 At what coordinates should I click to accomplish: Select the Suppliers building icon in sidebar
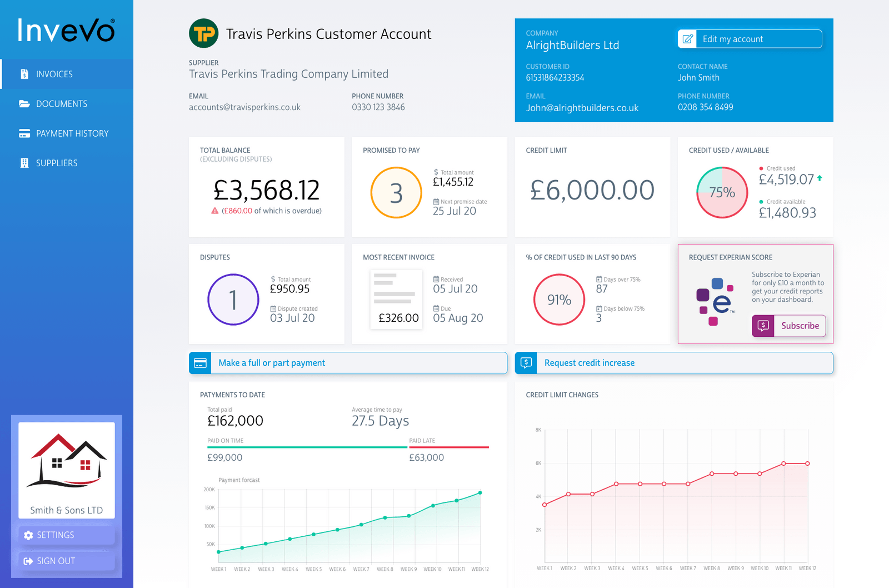point(23,163)
